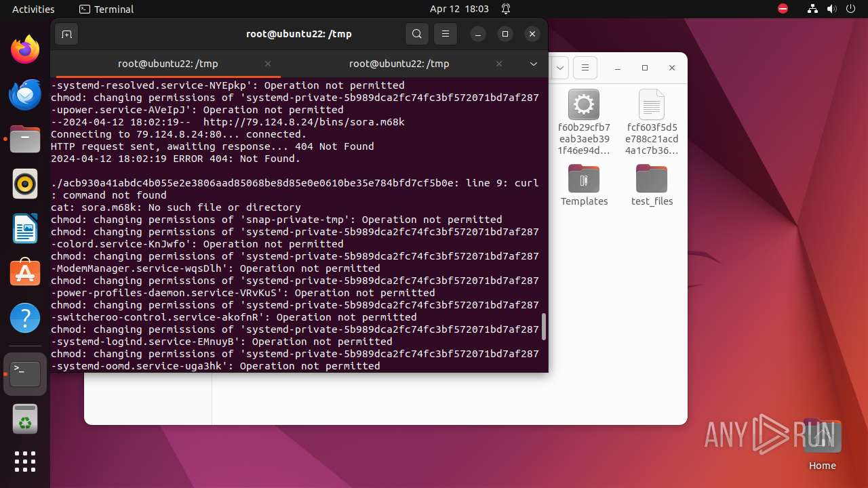This screenshot has width=868, height=488.
Task: Open Help from the dock
Action: tap(25, 318)
